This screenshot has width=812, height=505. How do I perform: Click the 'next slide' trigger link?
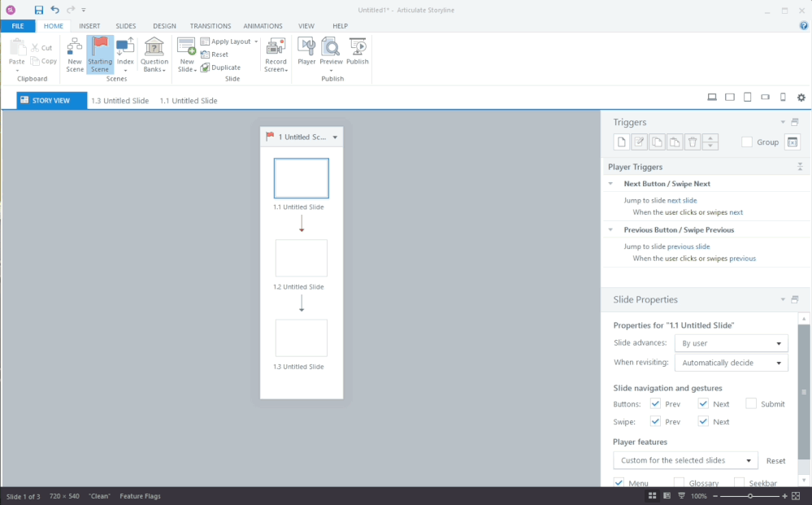pyautogui.click(x=681, y=200)
